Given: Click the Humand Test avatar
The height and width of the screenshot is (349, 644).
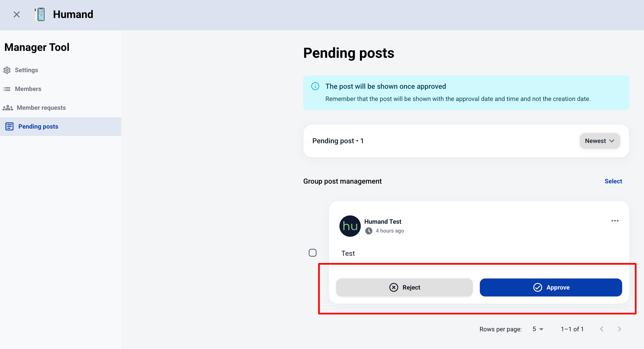Looking at the screenshot, I should (x=350, y=226).
